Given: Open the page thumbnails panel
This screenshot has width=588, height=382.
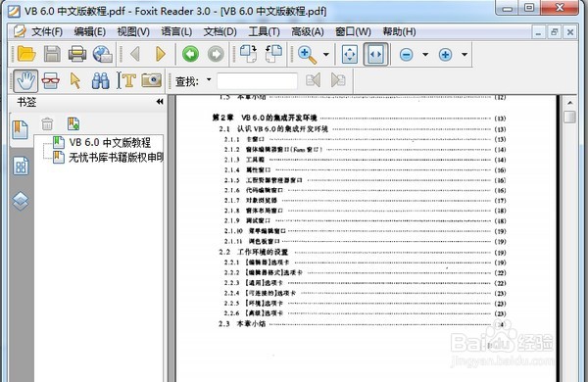Looking at the screenshot, I should click(21, 167).
